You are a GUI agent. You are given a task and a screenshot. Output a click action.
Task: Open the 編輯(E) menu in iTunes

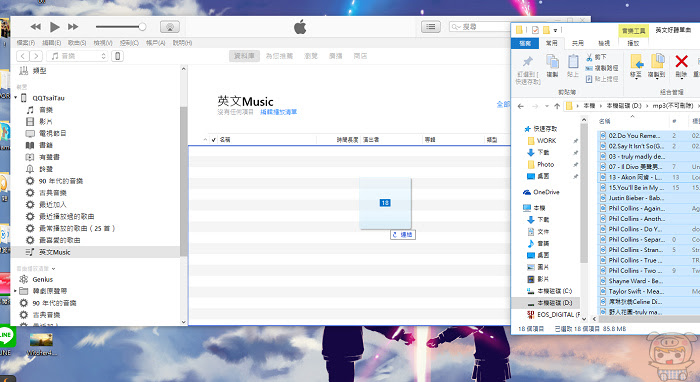(51, 43)
